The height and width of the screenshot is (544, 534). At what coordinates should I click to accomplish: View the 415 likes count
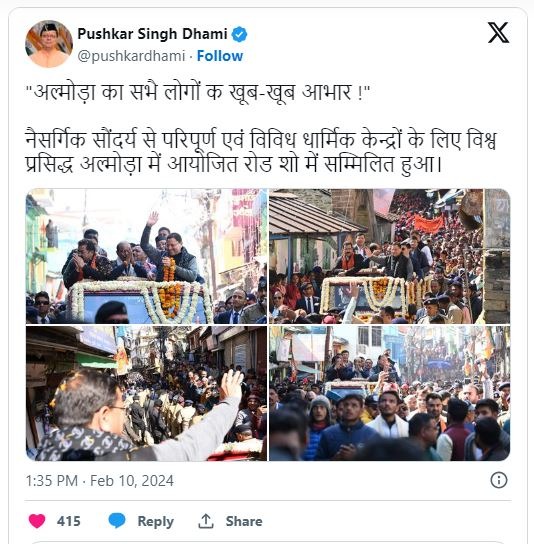click(x=69, y=521)
